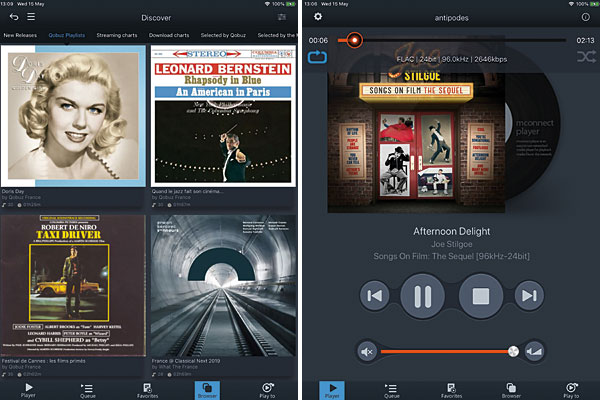Open the Leonard Bernstein playlist cover
The width and height of the screenshot is (600, 400).
click(223, 116)
